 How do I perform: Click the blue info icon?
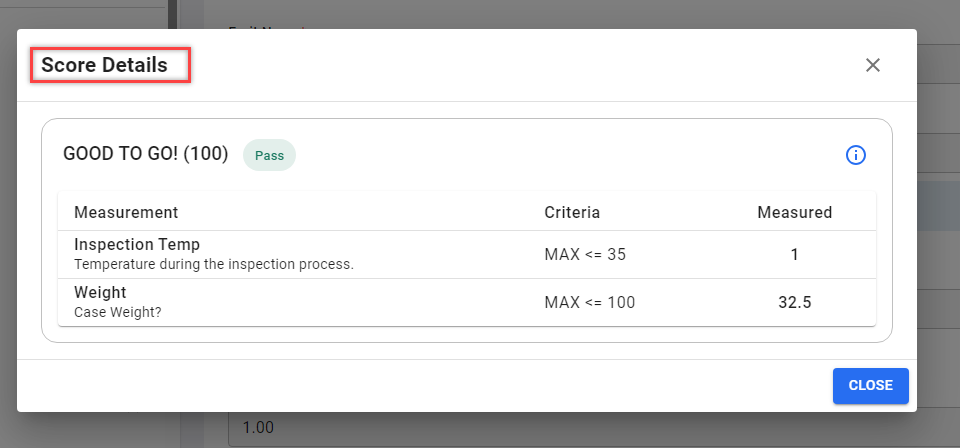point(856,155)
